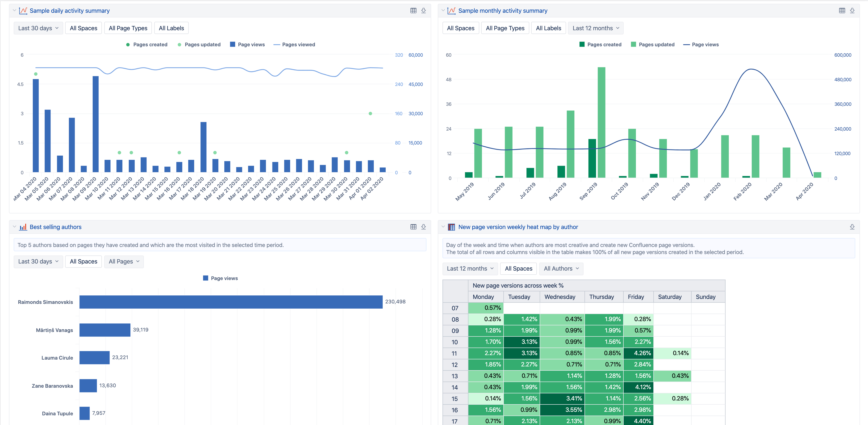This screenshot has width=868, height=425.
Task: Open Last 12 months dropdown in heat map panel
Action: click(470, 268)
